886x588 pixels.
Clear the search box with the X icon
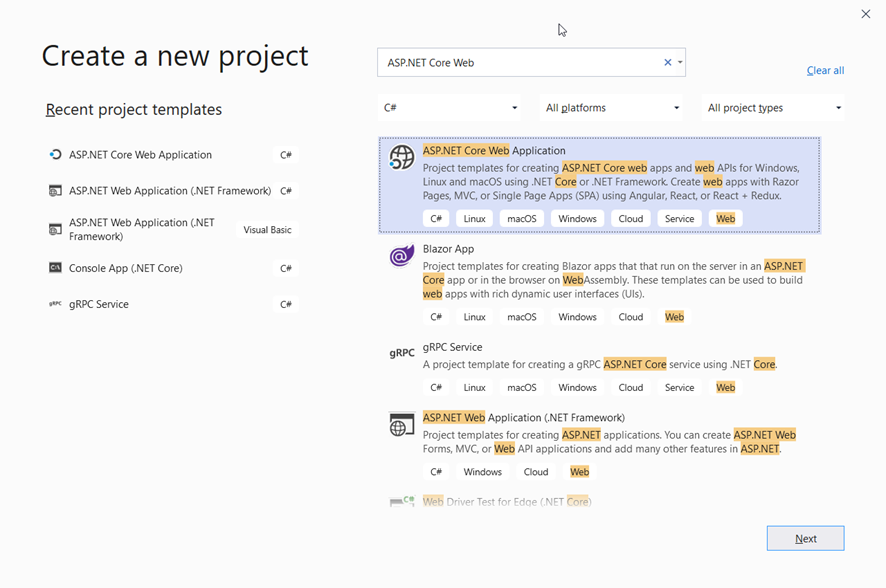click(667, 62)
